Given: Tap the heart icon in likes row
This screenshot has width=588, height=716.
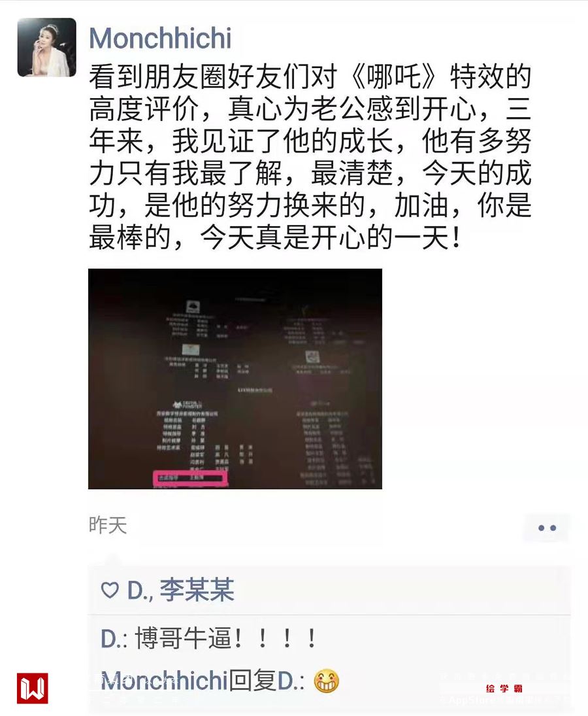Looking at the screenshot, I should click(110, 590).
